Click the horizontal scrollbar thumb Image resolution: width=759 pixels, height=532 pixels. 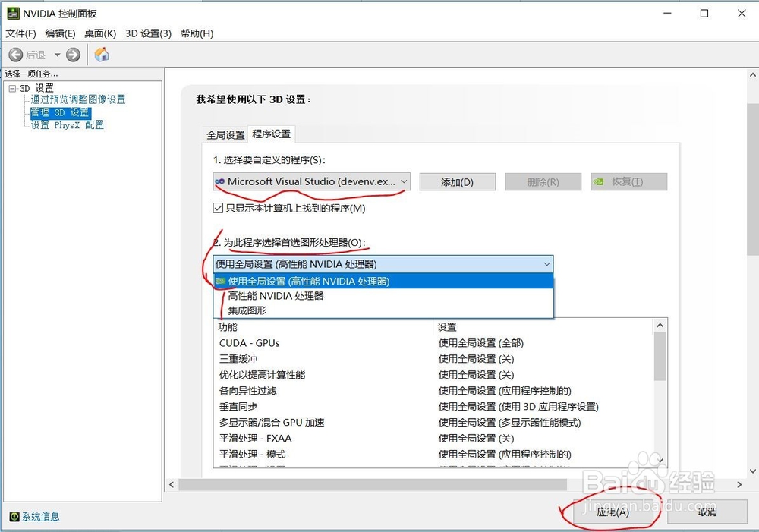coord(373,484)
